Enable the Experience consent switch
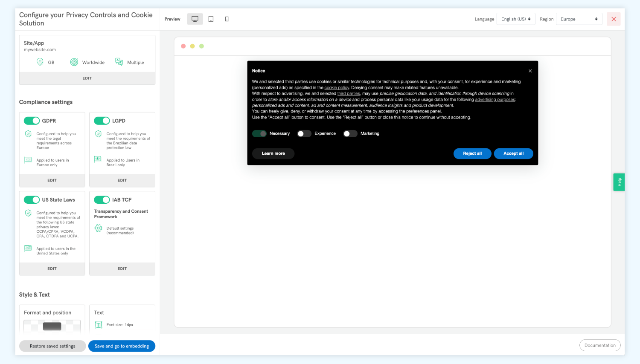This screenshot has width=640, height=364. click(x=304, y=133)
